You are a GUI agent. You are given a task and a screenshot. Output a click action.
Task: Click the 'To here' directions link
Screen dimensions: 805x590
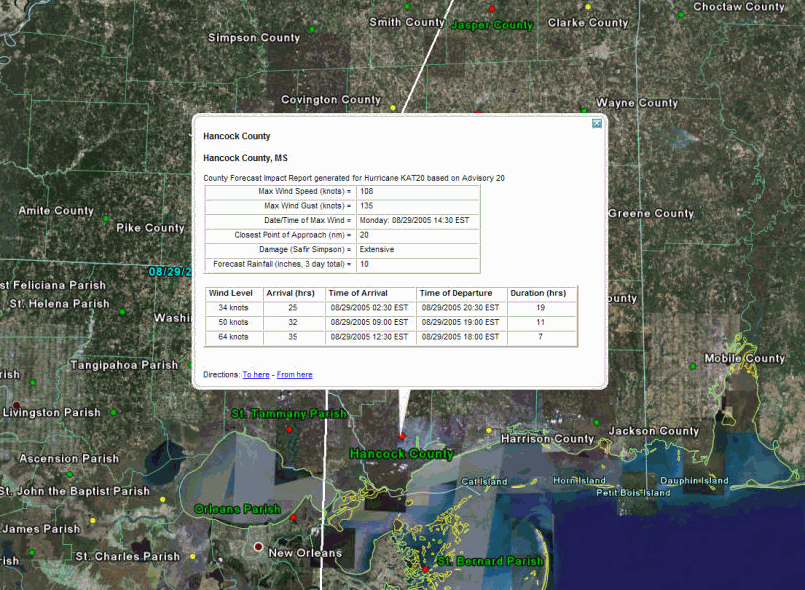pos(256,375)
